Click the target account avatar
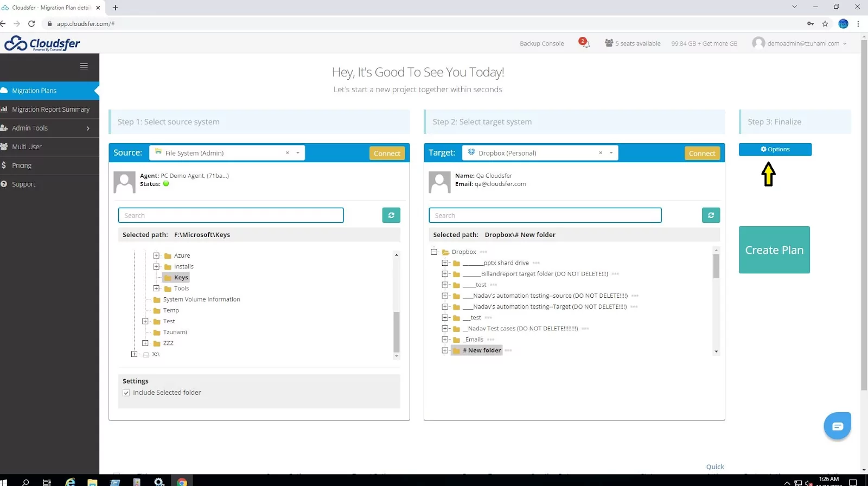 [x=439, y=182]
